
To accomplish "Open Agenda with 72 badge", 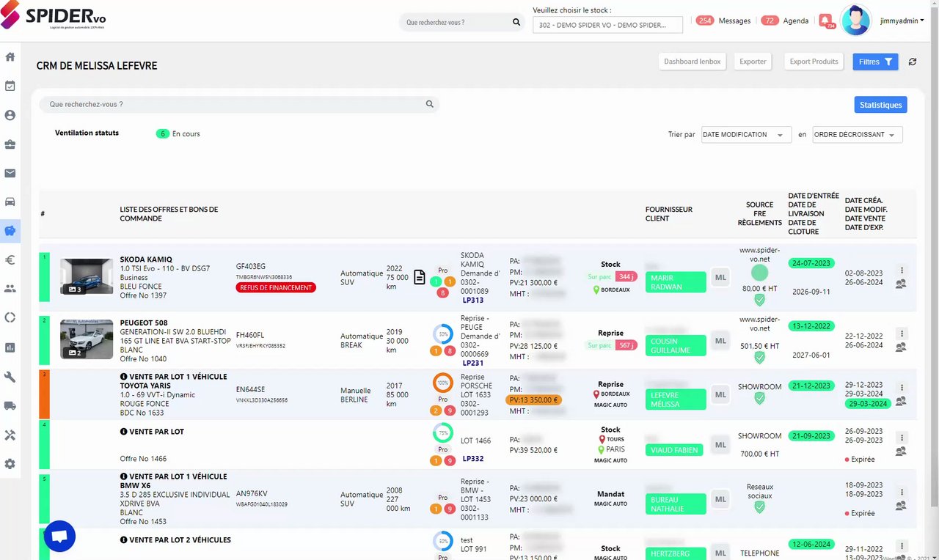I will (x=784, y=21).
